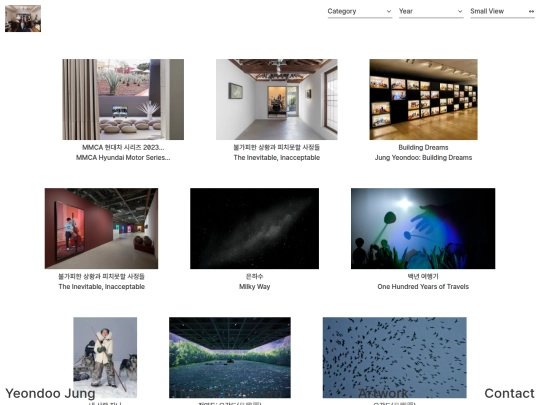Image resolution: width=540 pixels, height=405 pixels.
Task: Click the 'Milky Way' caption text
Action: pos(255,287)
